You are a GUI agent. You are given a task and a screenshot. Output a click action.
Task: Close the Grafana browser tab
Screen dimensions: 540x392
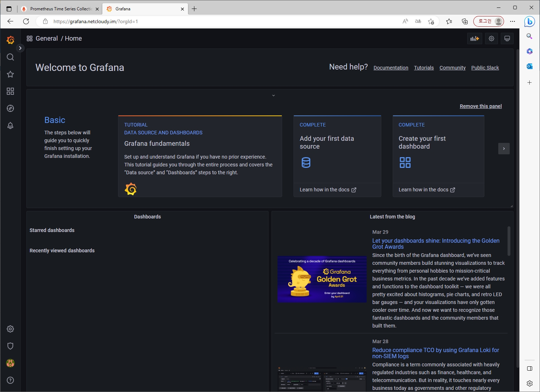point(182,9)
